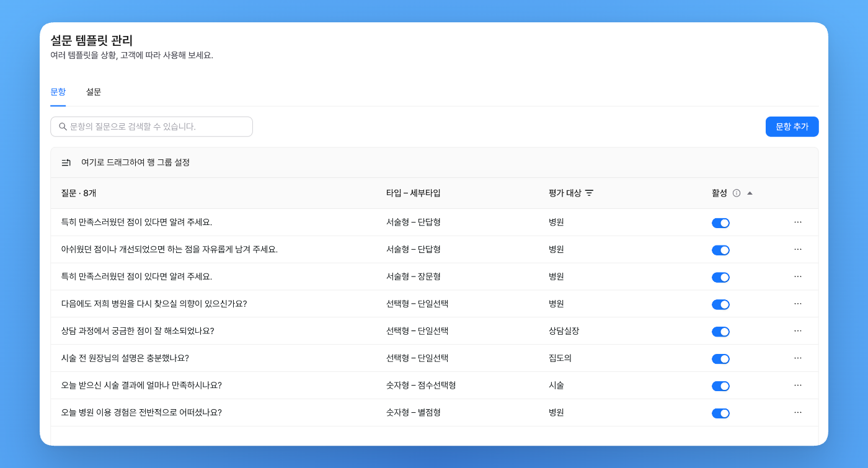
Task: Sort by the 질문 · 8개 column header
Action: [79, 193]
